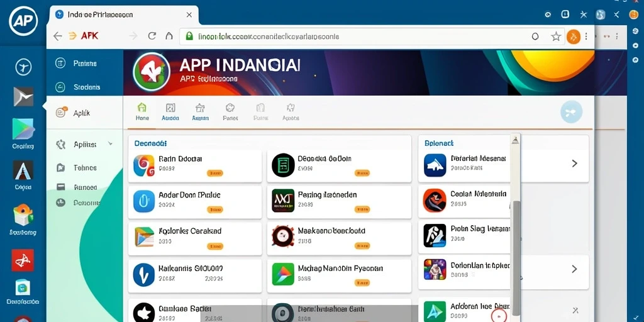Select Pulms tab in navigation row
Viewport: 644px width, 322px height.
[x=260, y=112]
